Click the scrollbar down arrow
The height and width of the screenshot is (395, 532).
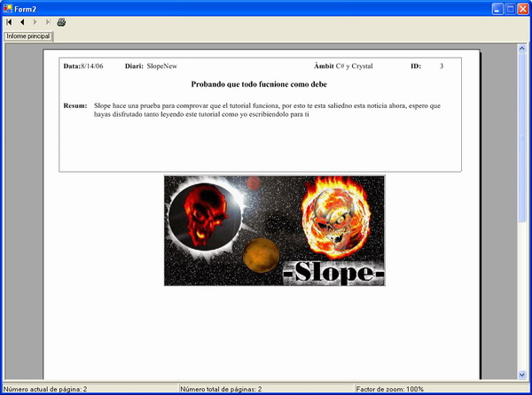pyautogui.click(x=522, y=375)
